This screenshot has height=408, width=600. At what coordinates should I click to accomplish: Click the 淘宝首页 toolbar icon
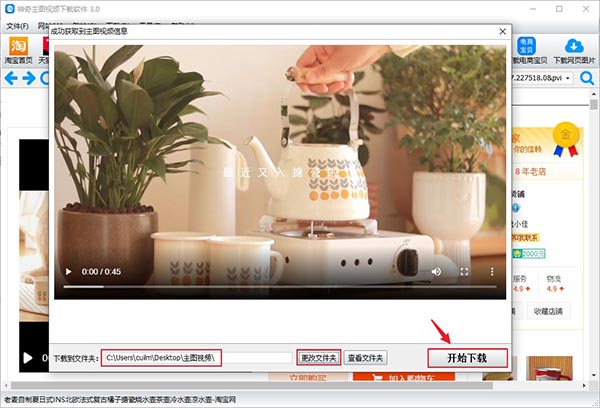18,50
